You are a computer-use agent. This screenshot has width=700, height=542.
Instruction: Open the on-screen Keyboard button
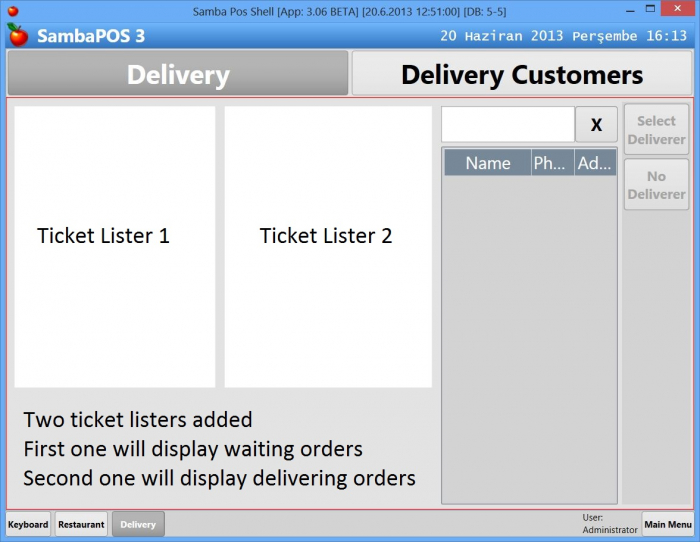click(28, 524)
